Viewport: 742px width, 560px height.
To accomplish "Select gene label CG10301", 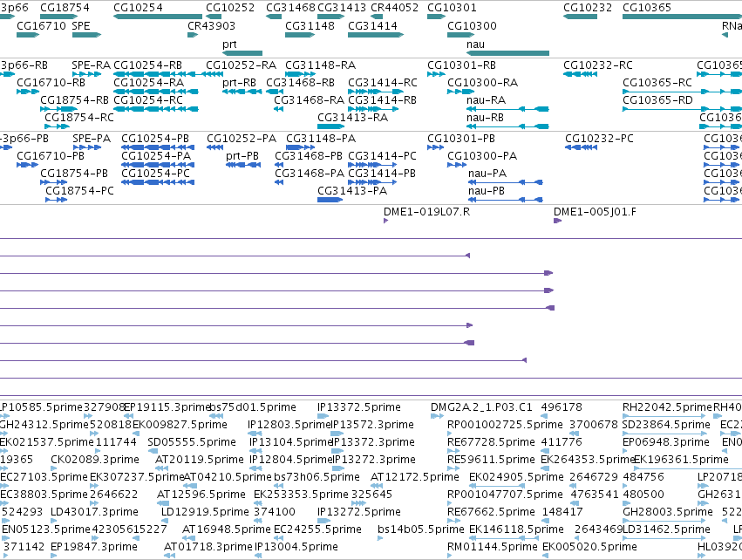I will [452, 8].
